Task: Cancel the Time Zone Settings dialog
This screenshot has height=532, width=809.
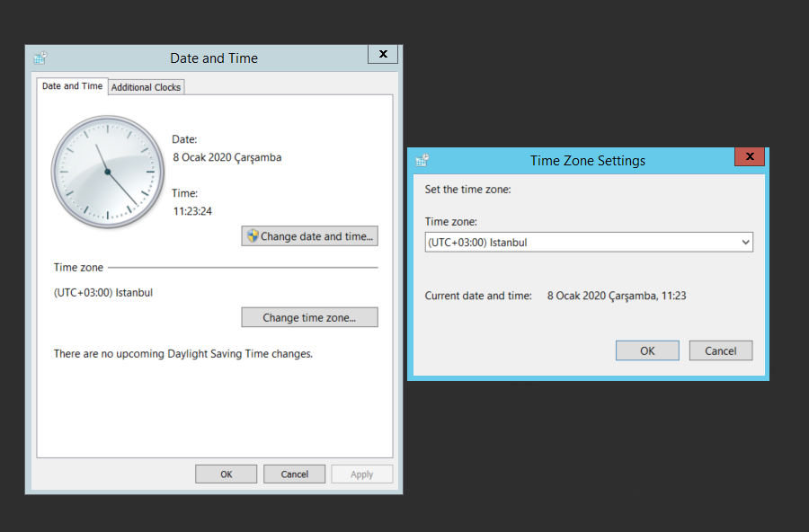Action: point(721,350)
